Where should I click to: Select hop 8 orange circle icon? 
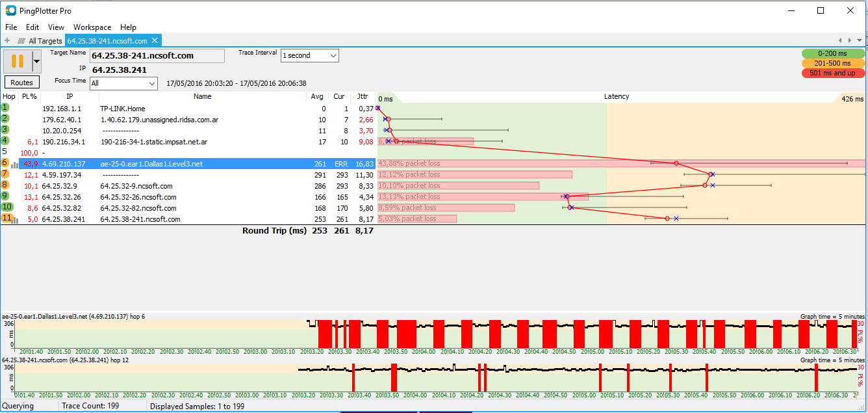[x=5, y=185]
